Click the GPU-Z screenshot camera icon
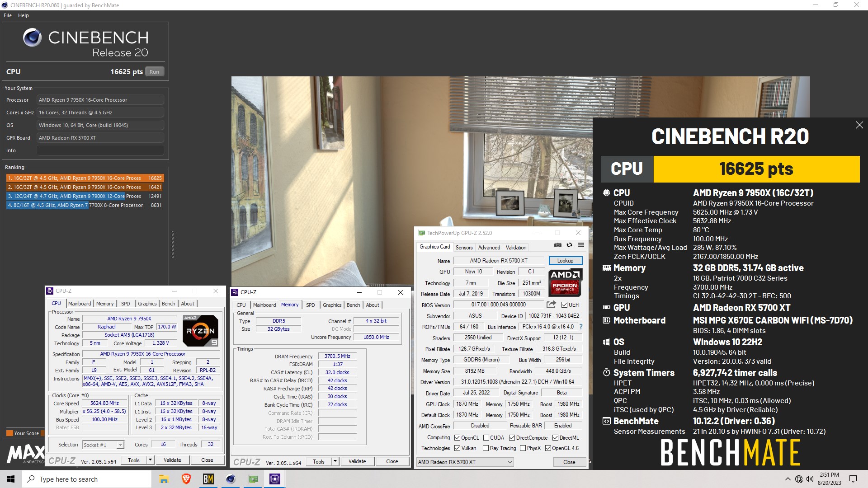Screen dimensions: 868x488 point(558,245)
